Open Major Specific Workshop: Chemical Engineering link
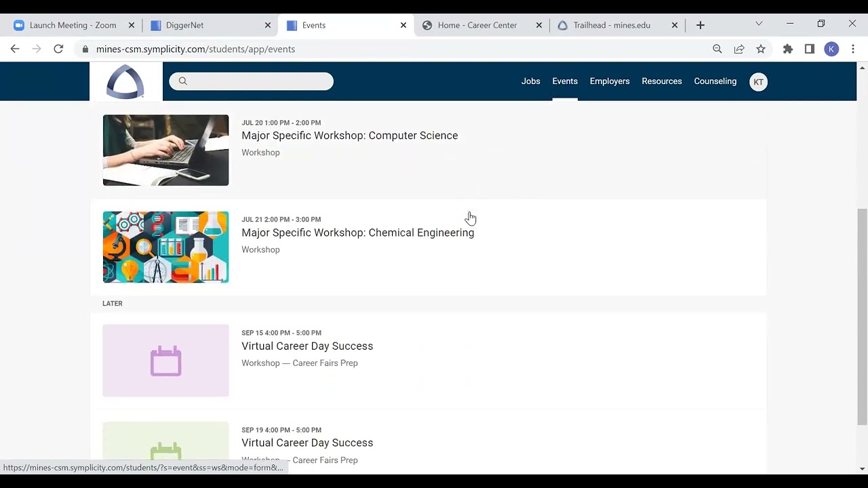This screenshot has width=868, height=488. pyautogui.click(x=357, y=232)
